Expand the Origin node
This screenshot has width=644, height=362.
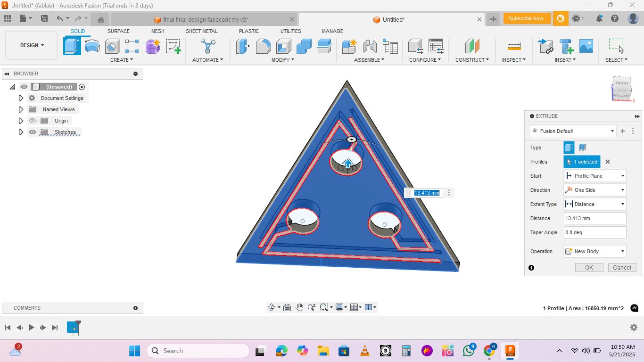[21, 121]
